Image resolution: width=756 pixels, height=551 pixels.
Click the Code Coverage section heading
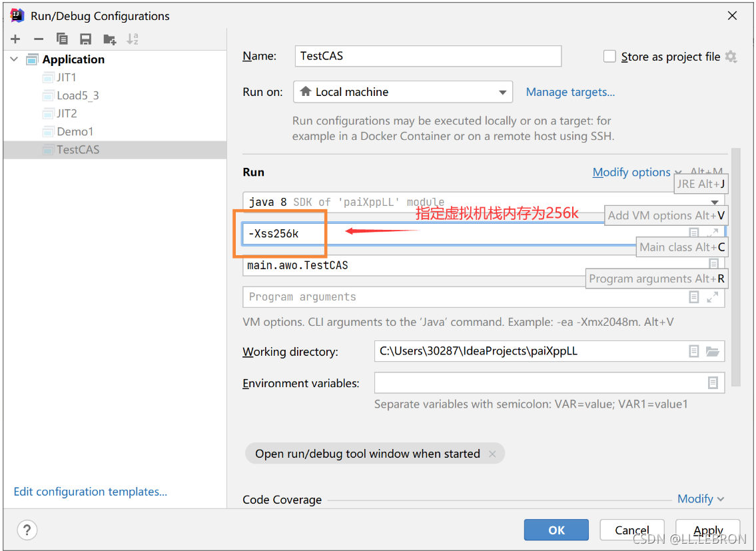tap(282, 500)
